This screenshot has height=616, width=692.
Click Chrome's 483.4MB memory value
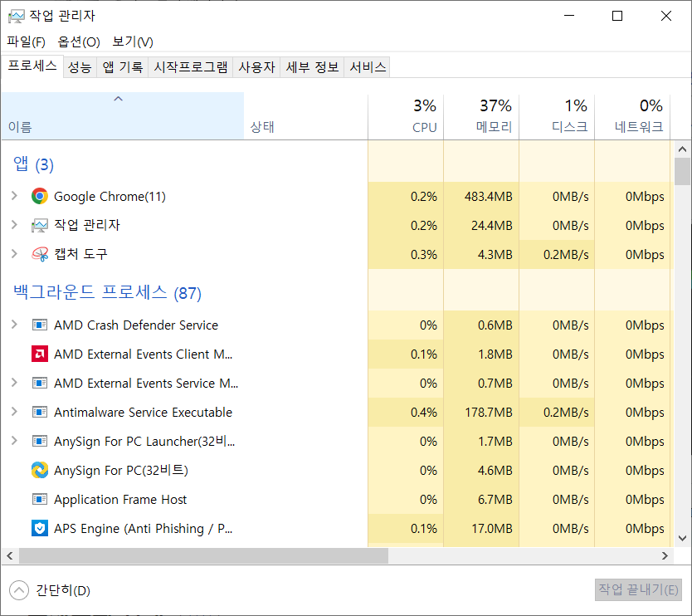(488, 197)
